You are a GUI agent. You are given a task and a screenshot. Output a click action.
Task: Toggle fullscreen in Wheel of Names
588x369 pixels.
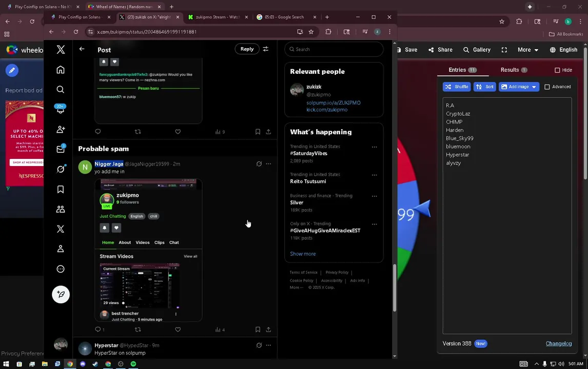(x=504, y=50)
